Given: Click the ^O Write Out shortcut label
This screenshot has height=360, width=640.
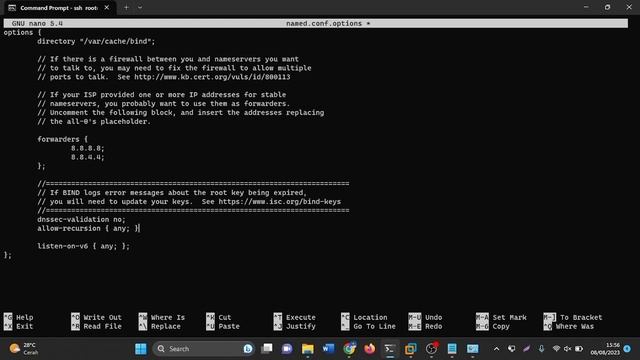Looking at the screenshot, I should point(97,317).
